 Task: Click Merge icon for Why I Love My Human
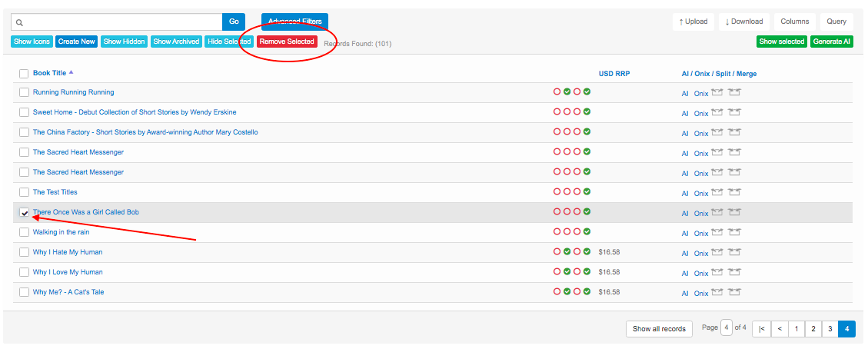pyautogui.click(x=734, y=272)
